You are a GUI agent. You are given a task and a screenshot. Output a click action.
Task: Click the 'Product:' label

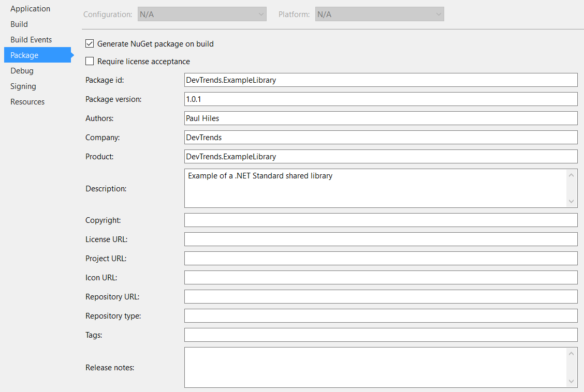[99, 157]
